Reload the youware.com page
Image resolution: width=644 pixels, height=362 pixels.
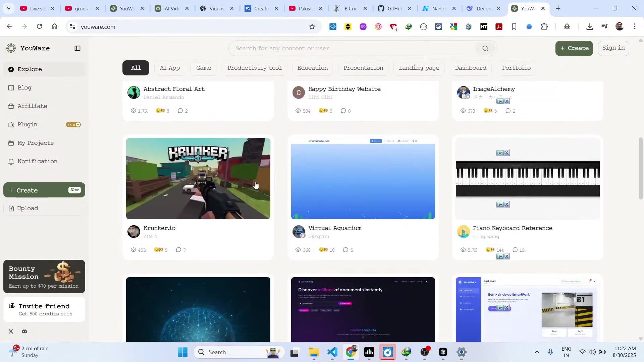click(39, 26)
